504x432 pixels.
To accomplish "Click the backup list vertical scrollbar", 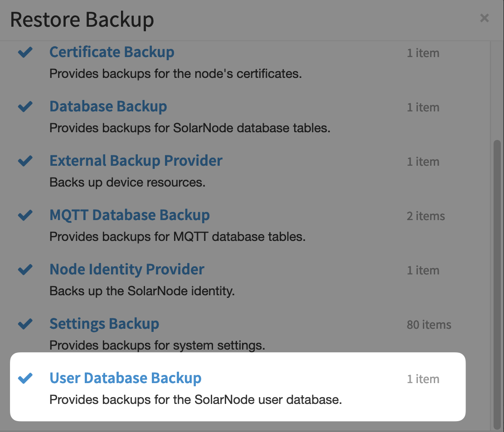I will [x=497, y=284].
